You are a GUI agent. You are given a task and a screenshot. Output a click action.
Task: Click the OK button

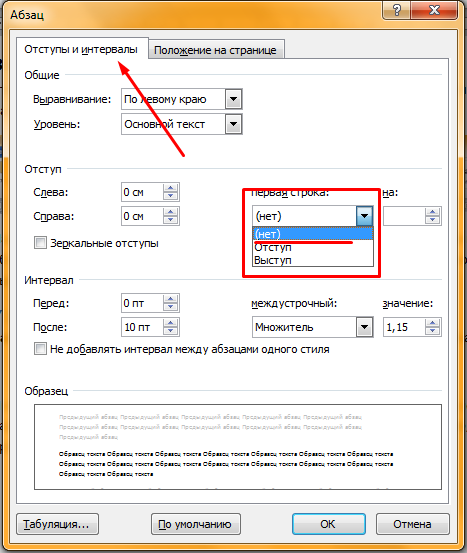coord(328,524)
